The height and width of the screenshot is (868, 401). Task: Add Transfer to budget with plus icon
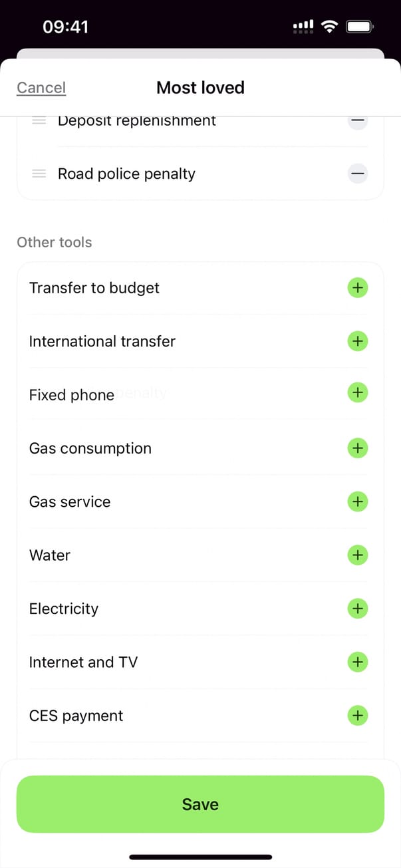[358, 288]
